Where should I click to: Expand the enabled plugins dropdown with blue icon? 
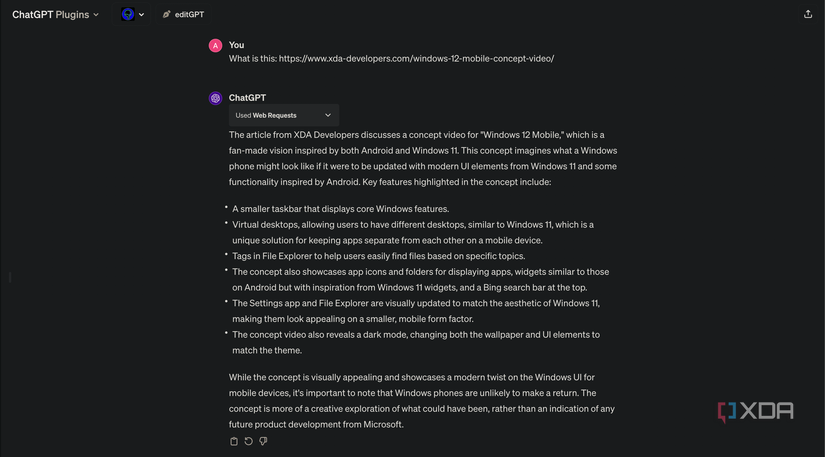(x=133, y=15)
